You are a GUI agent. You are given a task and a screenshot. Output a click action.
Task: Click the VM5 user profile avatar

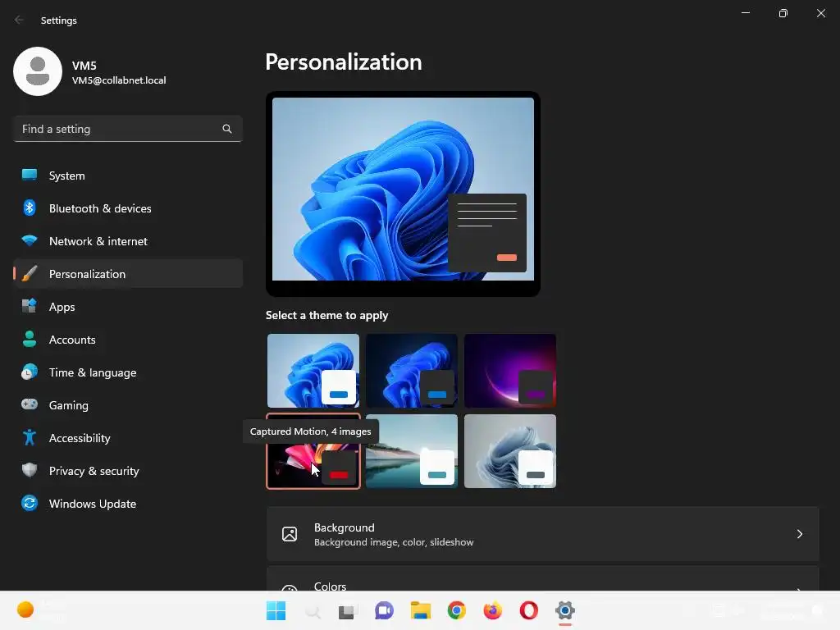(38, 71)
